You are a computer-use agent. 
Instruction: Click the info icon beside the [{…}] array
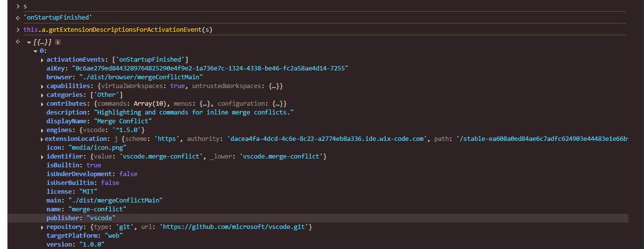tap(58, 43)
